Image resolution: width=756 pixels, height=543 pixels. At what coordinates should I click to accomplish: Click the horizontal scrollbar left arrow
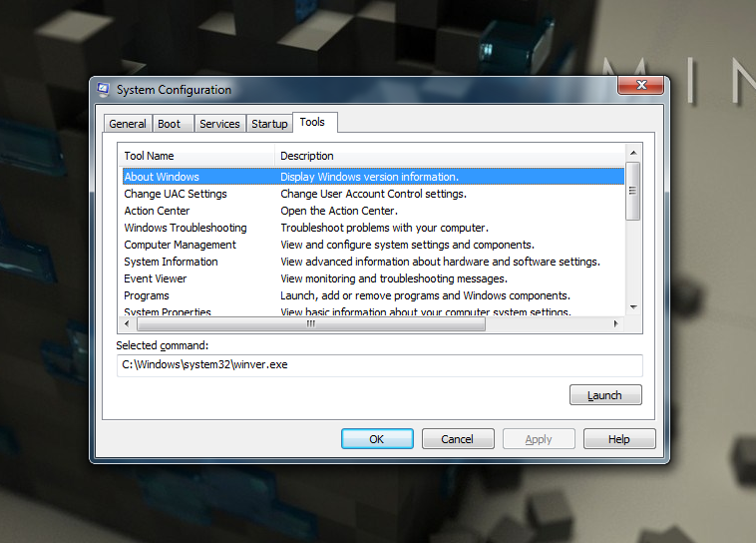[127, 323]
